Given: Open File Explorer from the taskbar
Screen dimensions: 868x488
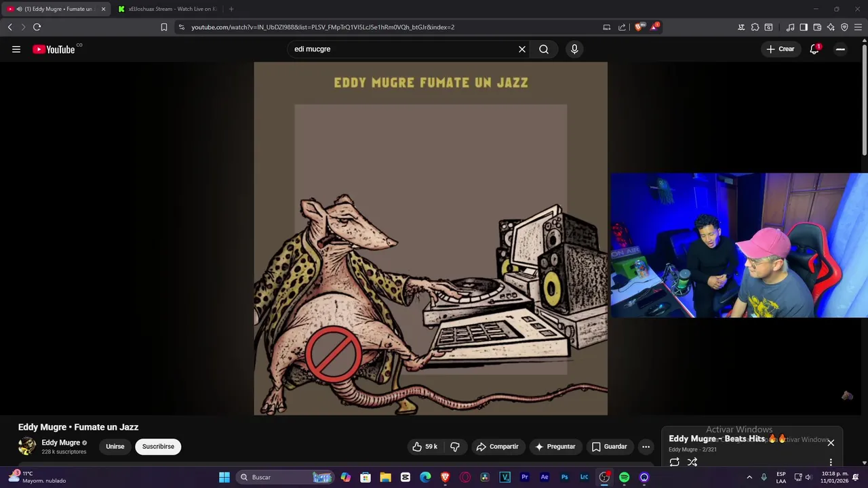Looking at the screenshot, I should tap(385, 477).
